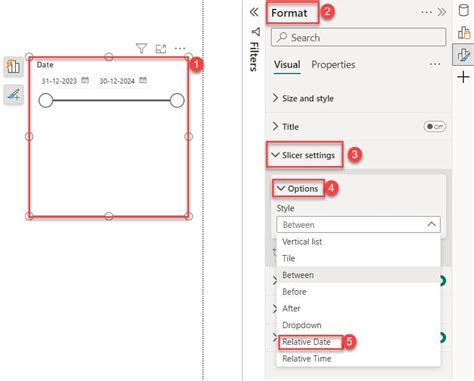The image size is (474, 381).
Task: Toggle the Title switch on
Action: (435, 127)
